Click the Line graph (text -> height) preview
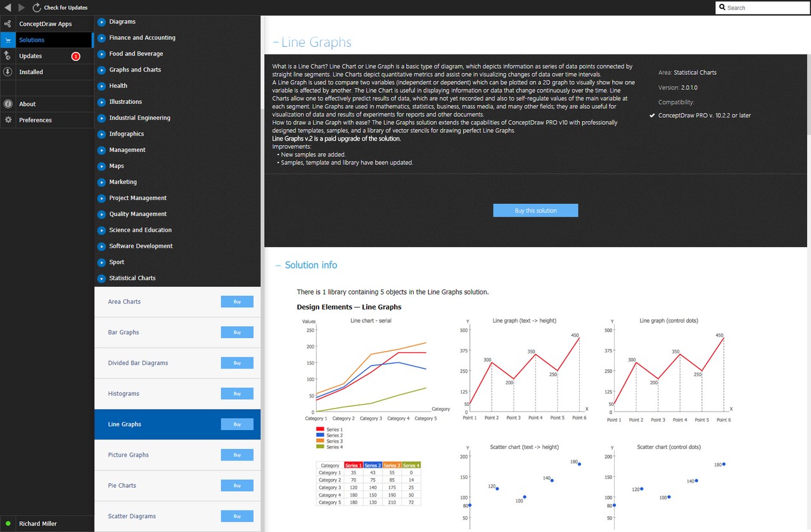The image size is (811, 532). tap(527, 369)
